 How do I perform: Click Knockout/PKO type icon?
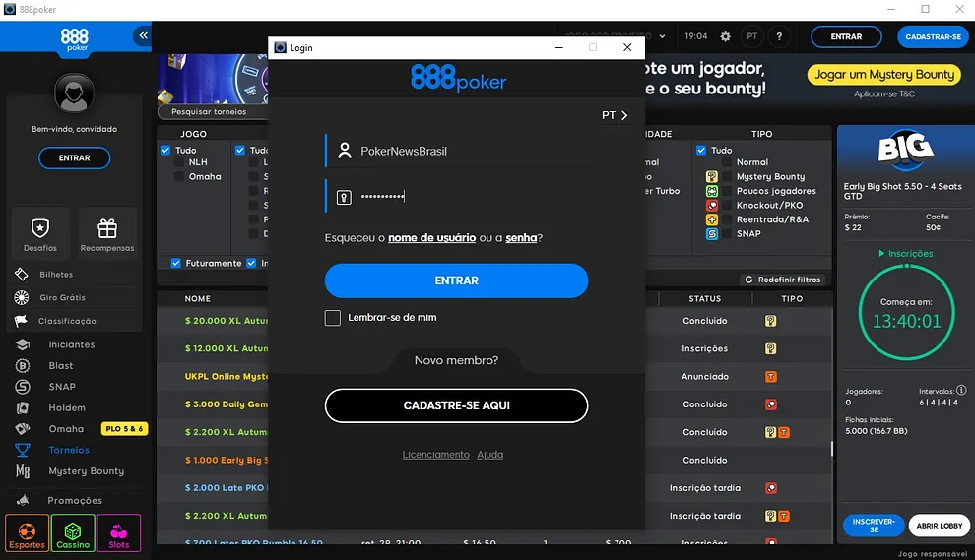(712, 205)
